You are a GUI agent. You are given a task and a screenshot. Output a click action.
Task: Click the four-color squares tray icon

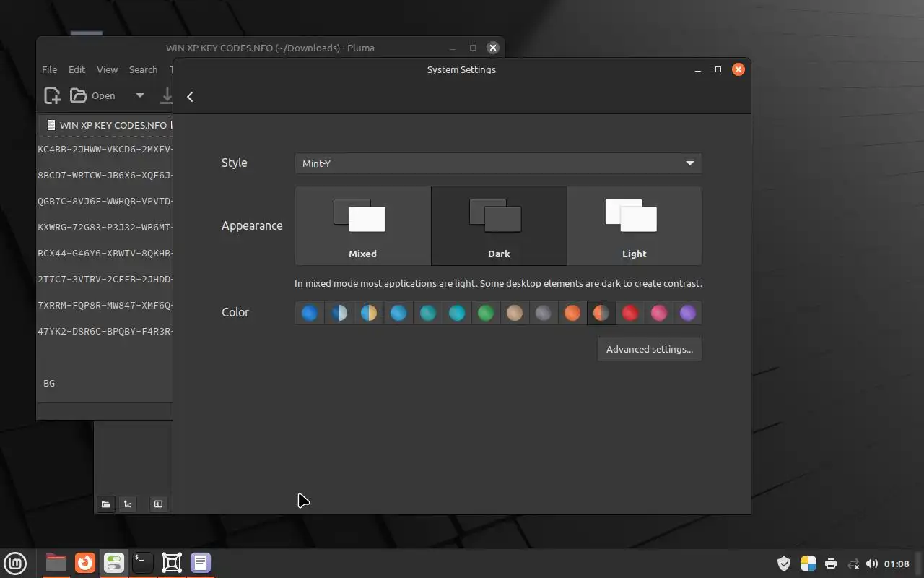pyautogui.click(x=808, y=564)
